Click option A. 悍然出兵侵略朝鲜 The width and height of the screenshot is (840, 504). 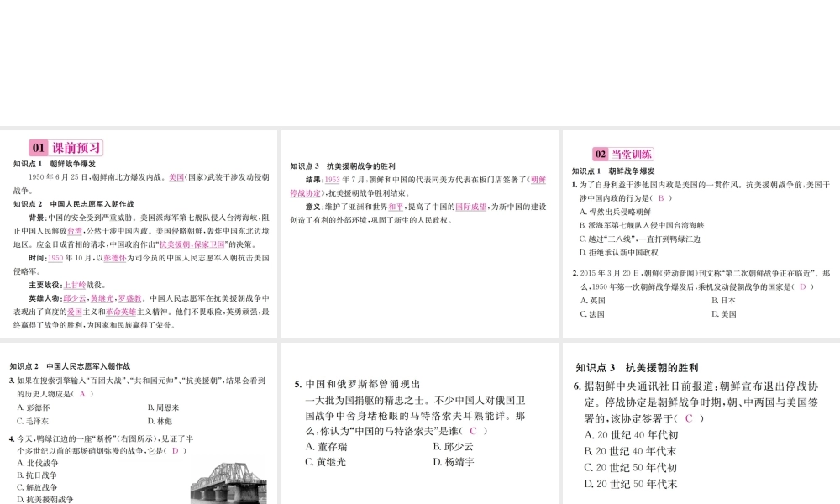pyautogui.click(x=616, y=212)
